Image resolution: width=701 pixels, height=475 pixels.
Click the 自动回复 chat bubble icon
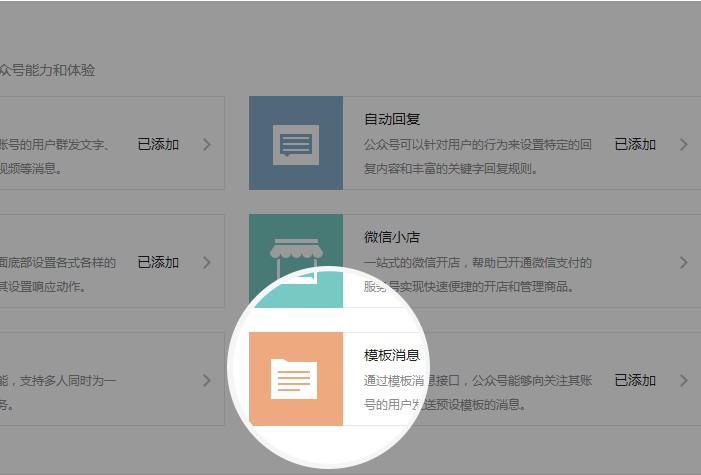pos(295,143)
